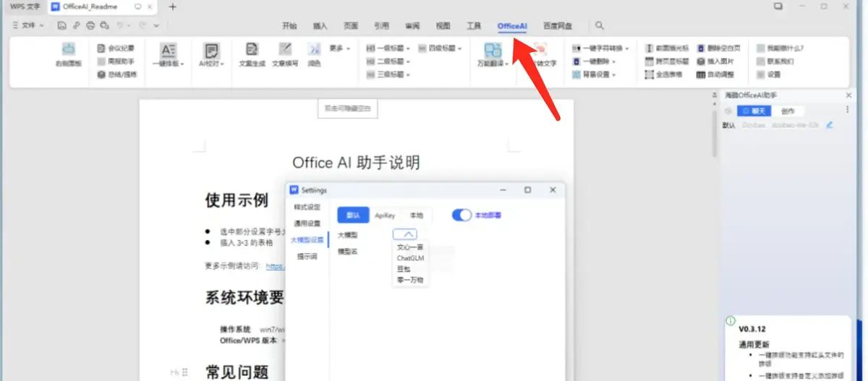Expand the 三级标题 dropdown
The height and width of the screenshot is (381, 868).
coord(408,74)
